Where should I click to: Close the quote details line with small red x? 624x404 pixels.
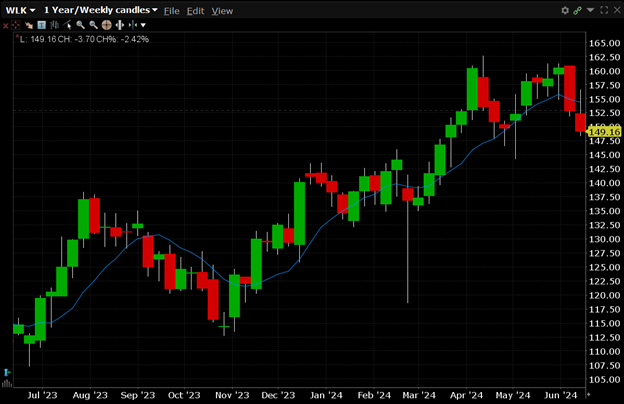[17, 36]
